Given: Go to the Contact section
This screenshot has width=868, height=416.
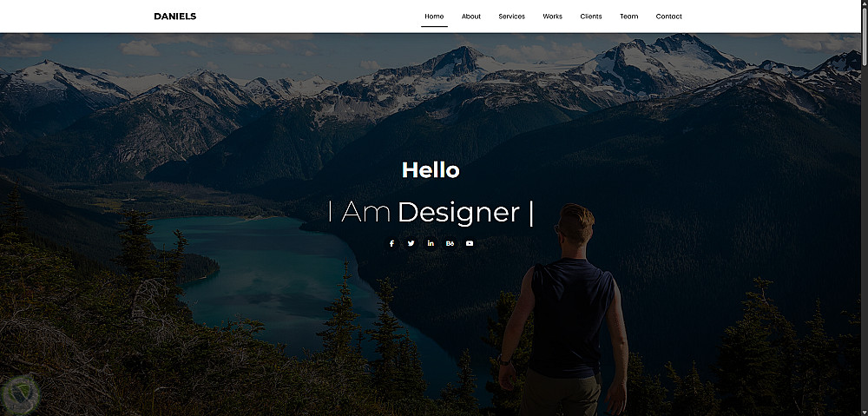Looking at the screenshot, I should 668,16.
